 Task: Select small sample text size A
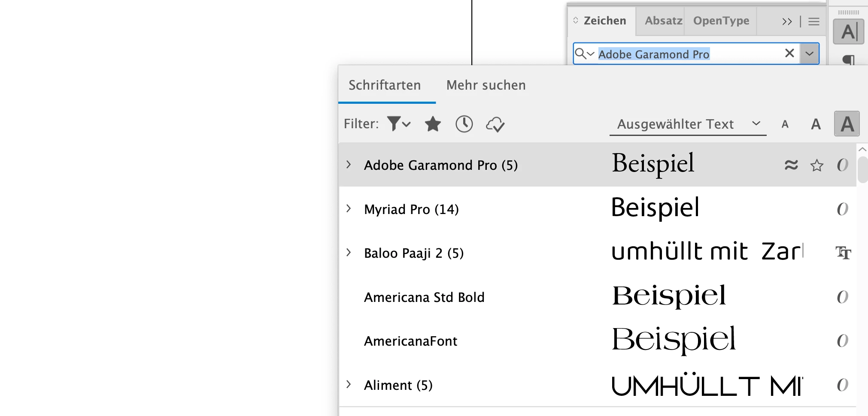tap(785, 124)
